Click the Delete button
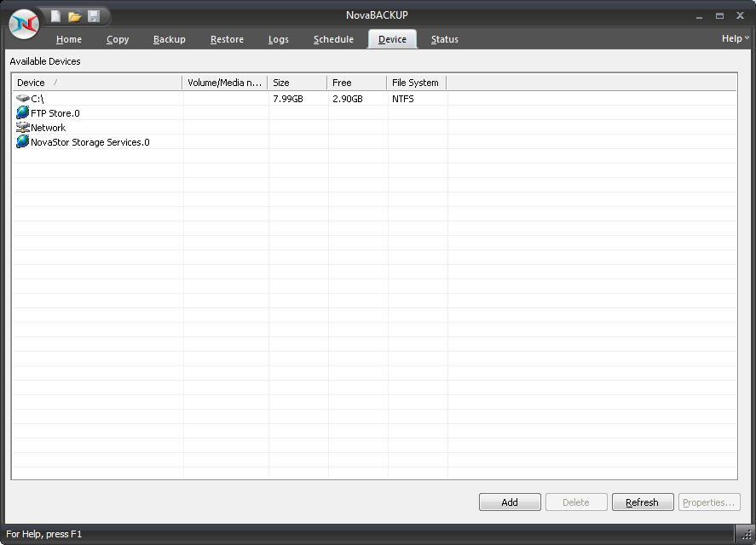Screen dimensions: 756x545 [x=575, y=502]
